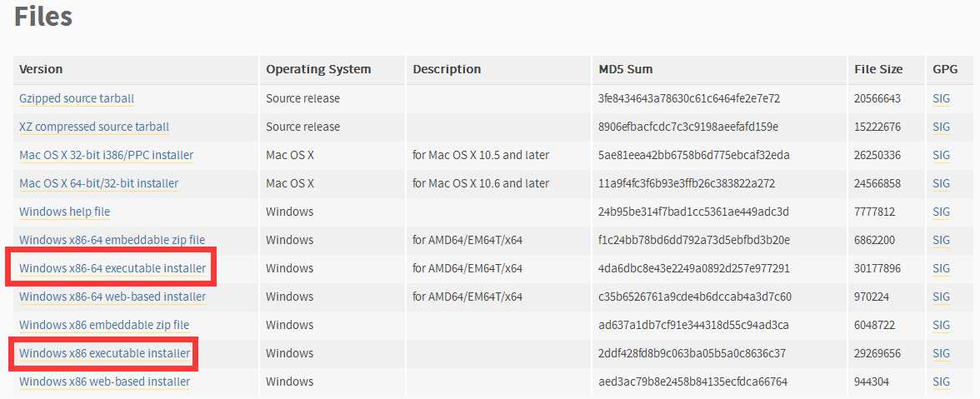Image resolution: width=980 pixels, height=399 pixels.
Task: Open the Windows help file link
Action: pos(64,212)
